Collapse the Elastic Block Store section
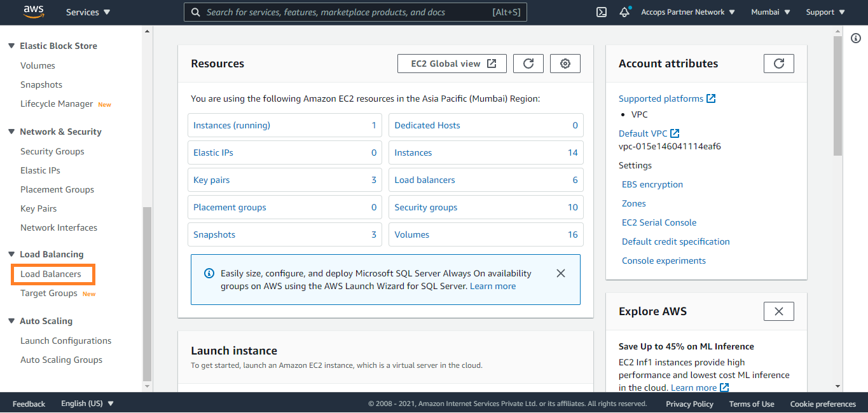The width and height of the screenshot is (868, 413). pos(11,46)
